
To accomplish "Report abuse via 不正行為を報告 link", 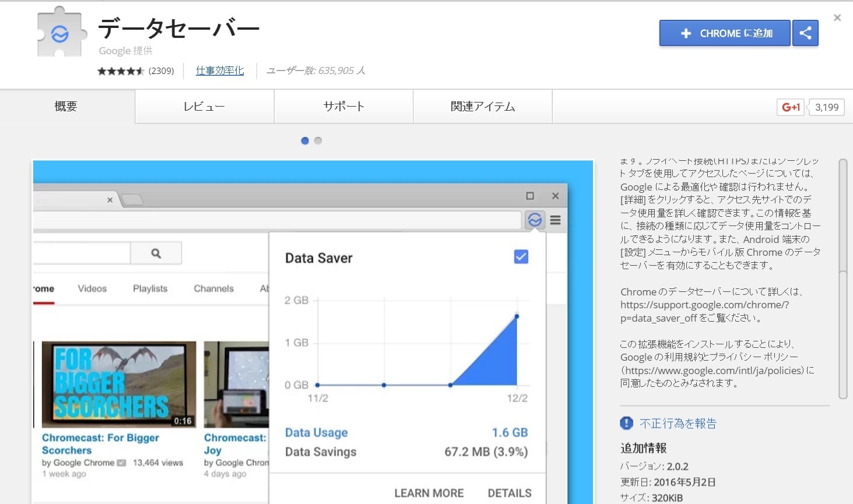I will point(678,424).
